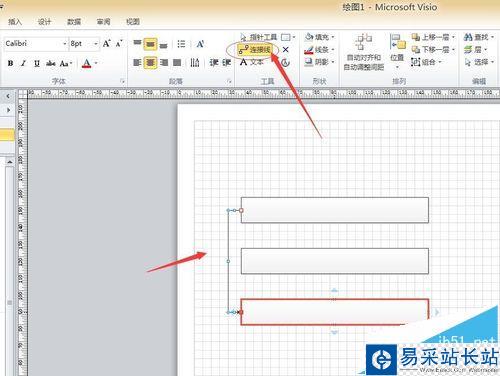500x376 pixels.
Task: Open the Calibri font name dropdown
Action: [65, 44]
